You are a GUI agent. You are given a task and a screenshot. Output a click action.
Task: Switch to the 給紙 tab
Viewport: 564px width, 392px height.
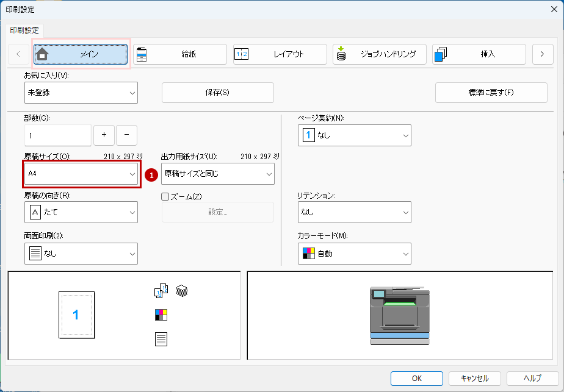(x=180, y=54)
